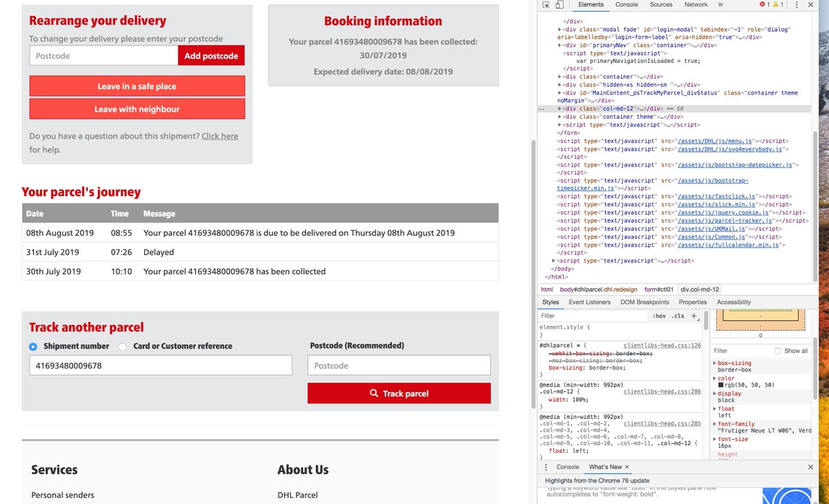Click the rgb(50, 50, 50) color swatch
829x504 pixels.
(x=721, y=385)
